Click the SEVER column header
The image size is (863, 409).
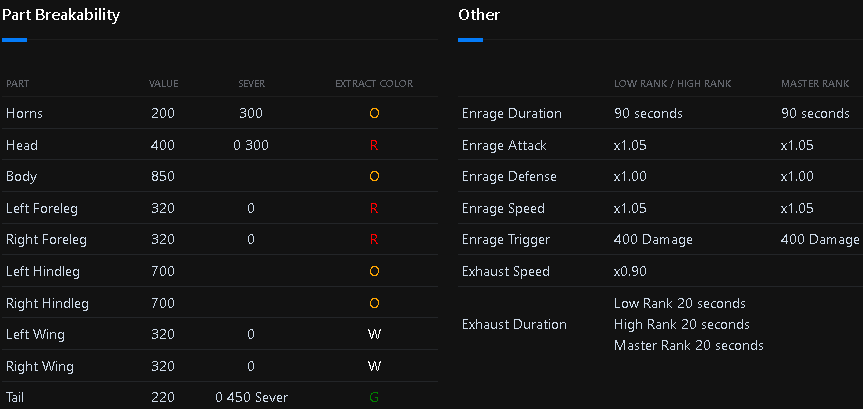[252, 83]
